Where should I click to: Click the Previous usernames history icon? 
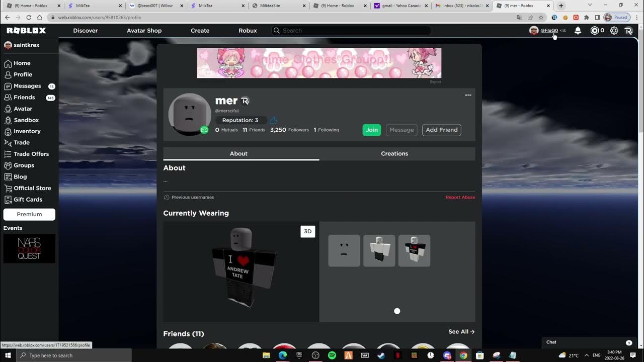[x=167, y=198]
